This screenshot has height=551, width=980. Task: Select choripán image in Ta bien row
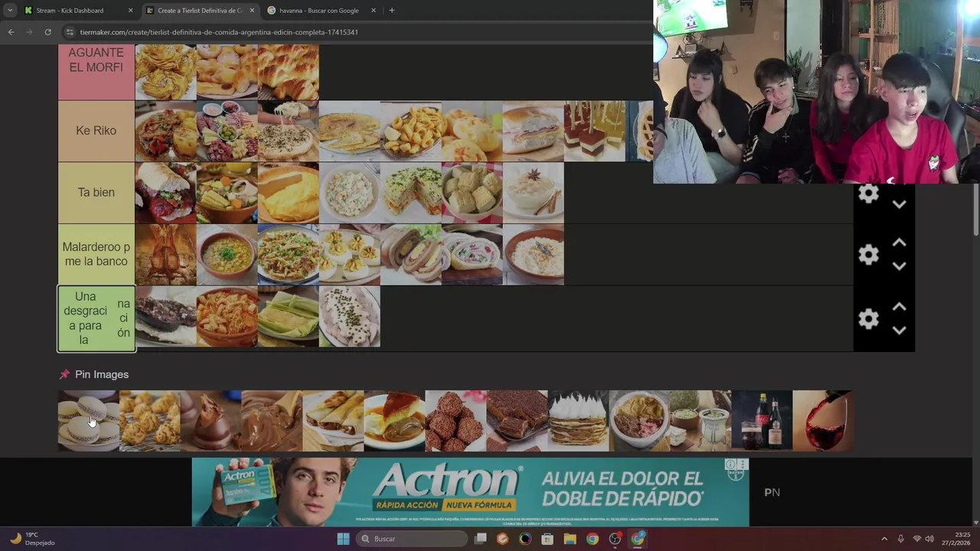point(166,193)
